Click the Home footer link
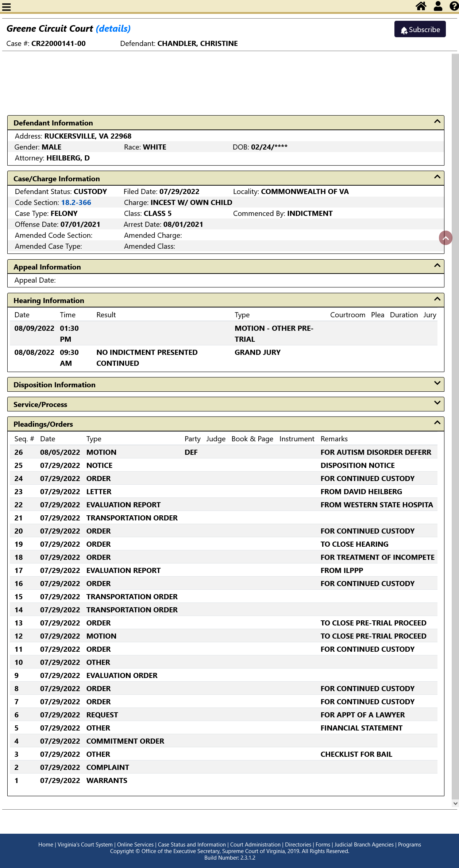The image size is (459, 868). tap(46, 845)
